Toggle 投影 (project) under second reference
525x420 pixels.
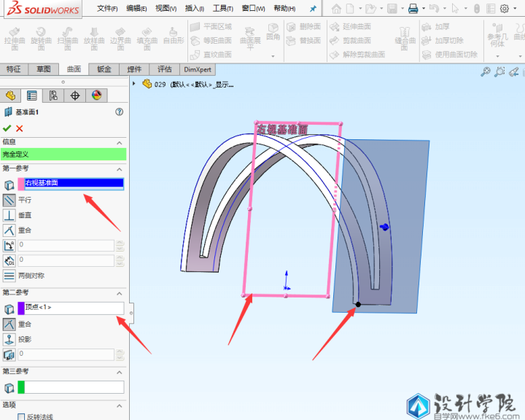tap(9, 339)
